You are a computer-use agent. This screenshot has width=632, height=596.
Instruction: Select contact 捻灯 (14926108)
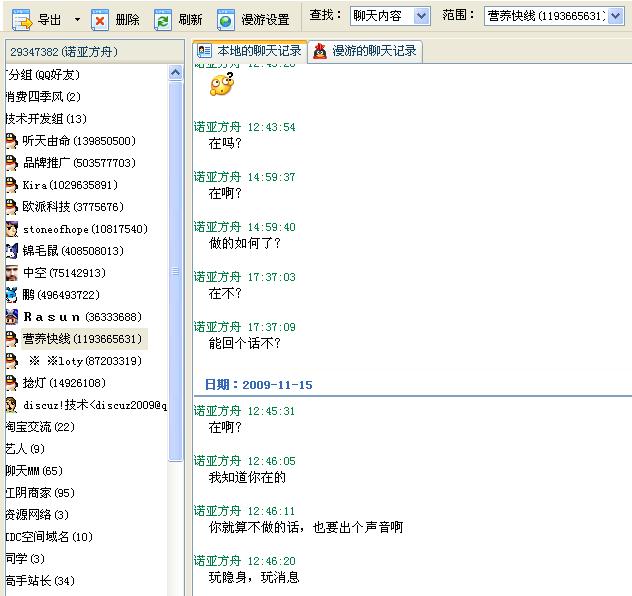tap(64, 382)
